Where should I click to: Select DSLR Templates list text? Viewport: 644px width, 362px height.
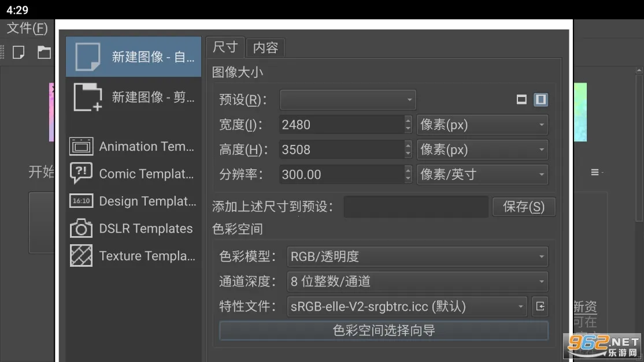[146, 229]
